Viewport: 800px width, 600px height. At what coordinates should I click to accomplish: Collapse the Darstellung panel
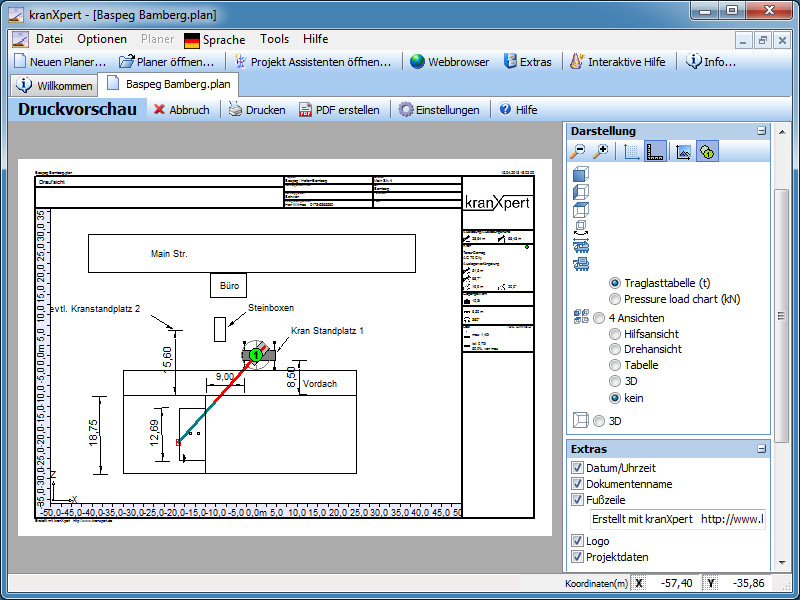pos(761,131)
